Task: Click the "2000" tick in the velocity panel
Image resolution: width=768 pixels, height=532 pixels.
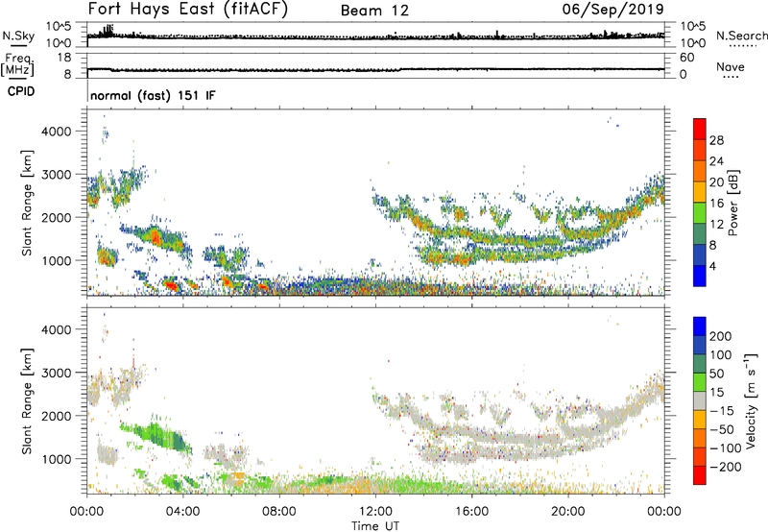Action: 56,416
